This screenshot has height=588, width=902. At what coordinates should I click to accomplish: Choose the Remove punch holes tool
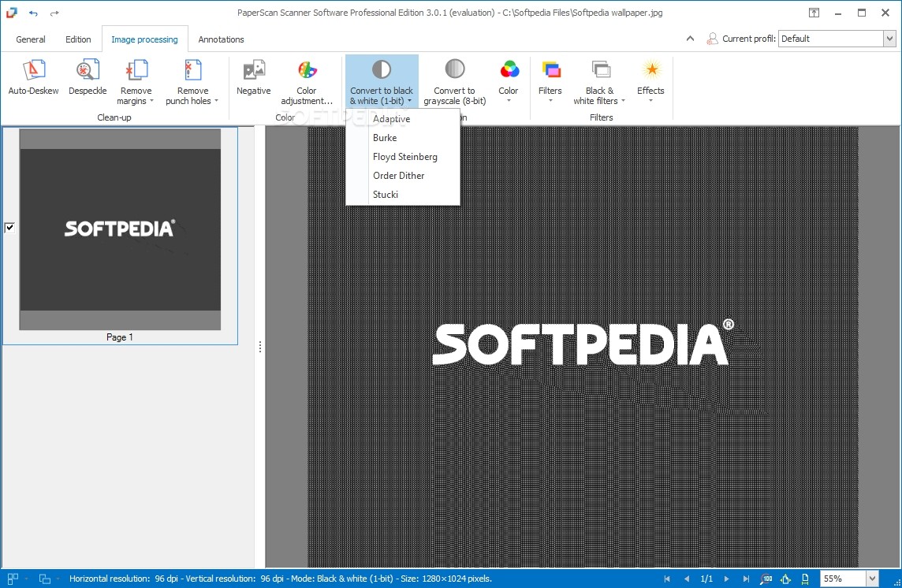(192, 81)
